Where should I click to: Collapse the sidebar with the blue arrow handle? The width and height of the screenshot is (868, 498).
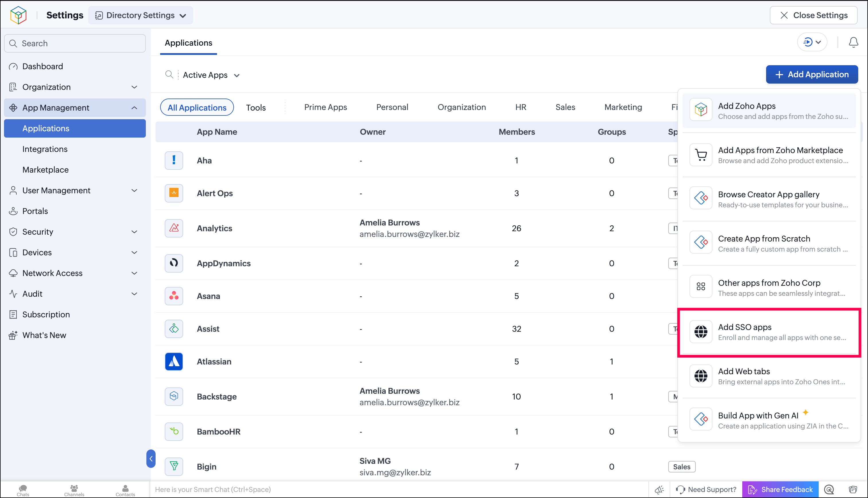tap(151, 459)
